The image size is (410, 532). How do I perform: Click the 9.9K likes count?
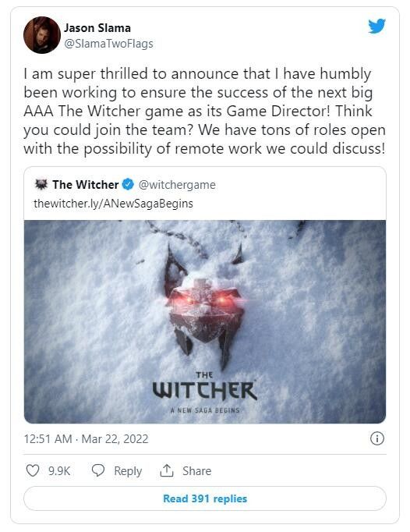coord(59,471)
